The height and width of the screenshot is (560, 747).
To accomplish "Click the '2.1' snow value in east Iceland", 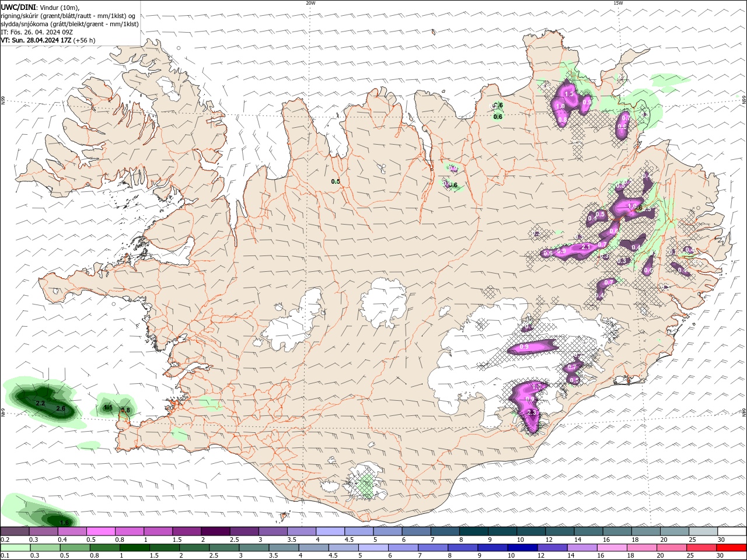I will click(587, 247).
